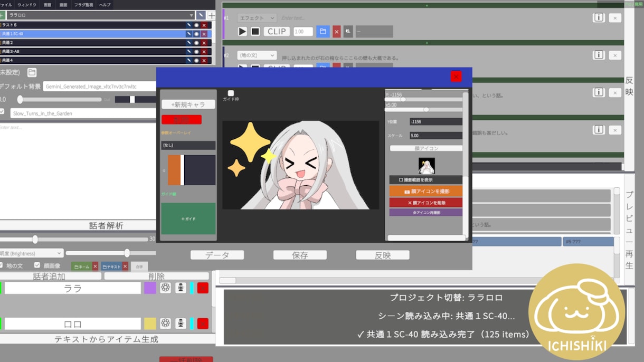Click the microphone icon for ロロ speaker
Image resolution: width=644 pixels, height=362 pixels.
181,323
